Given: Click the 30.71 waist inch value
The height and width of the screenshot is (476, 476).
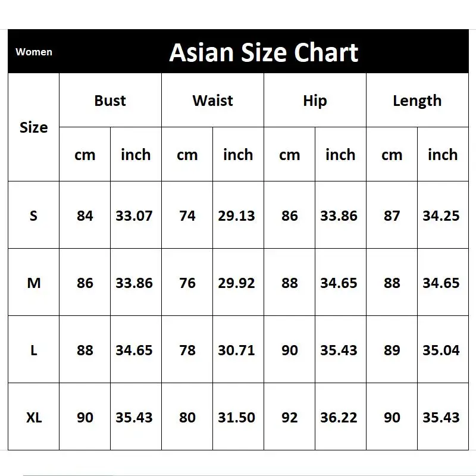Looking at the screenshot, I should pyautogui.click(x=237, y=350).
